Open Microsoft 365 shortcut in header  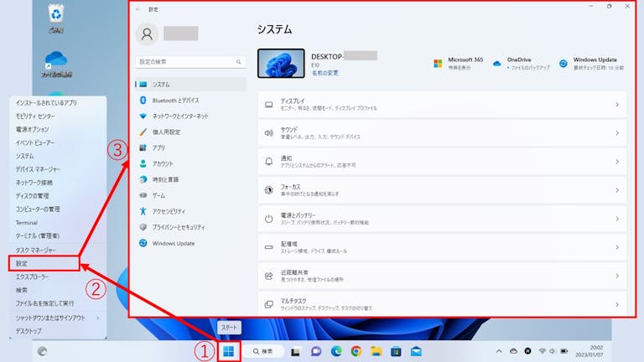click(458, 63)
